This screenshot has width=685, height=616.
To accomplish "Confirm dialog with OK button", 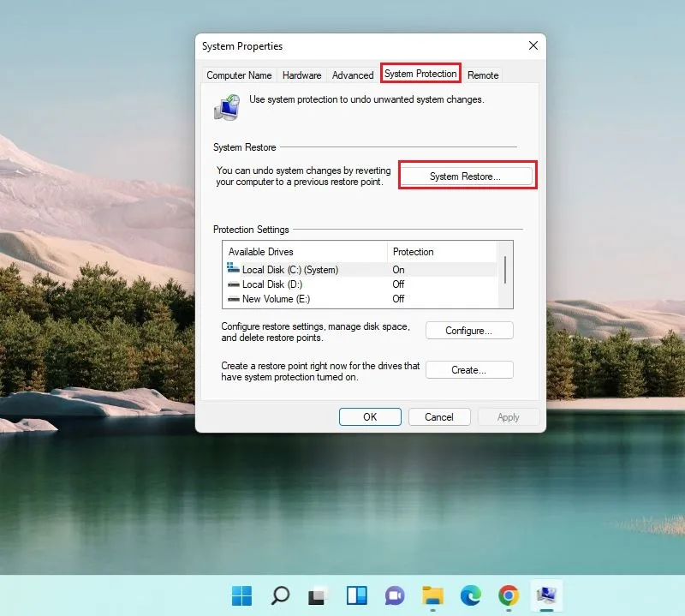I will [370, 416].
